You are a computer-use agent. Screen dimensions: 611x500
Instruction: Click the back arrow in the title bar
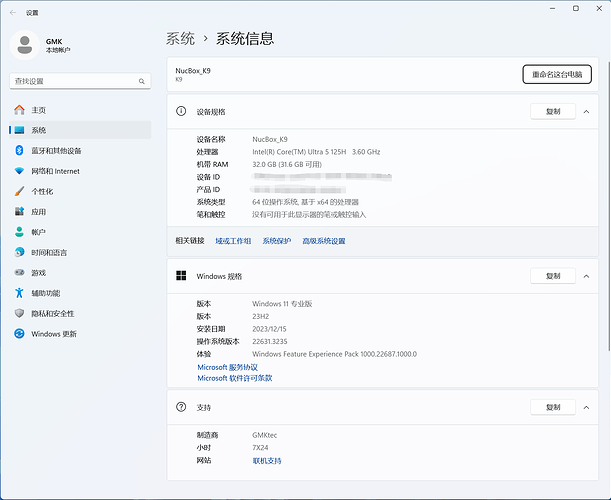12,11
